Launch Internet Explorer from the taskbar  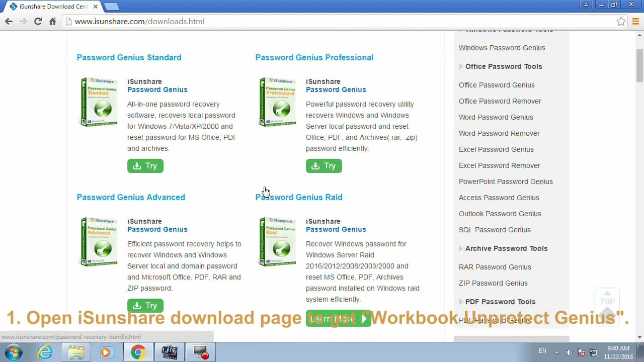point(45,352)
